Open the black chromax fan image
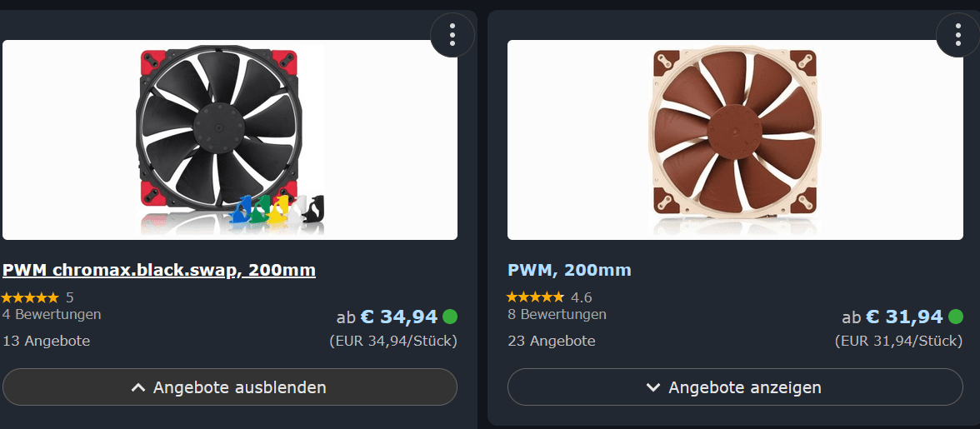The width and height of the screenshot is (980, 429). tap(230, 140)
